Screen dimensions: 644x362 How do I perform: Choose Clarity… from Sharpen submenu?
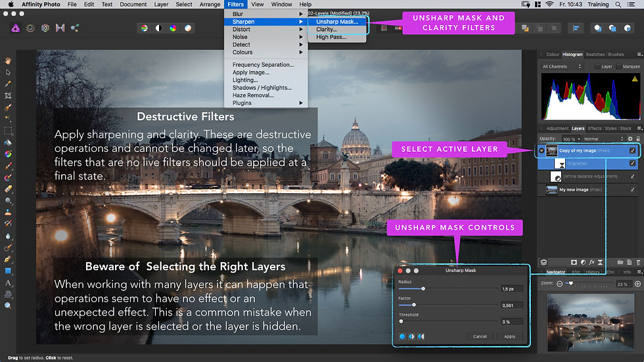(336, 30)
